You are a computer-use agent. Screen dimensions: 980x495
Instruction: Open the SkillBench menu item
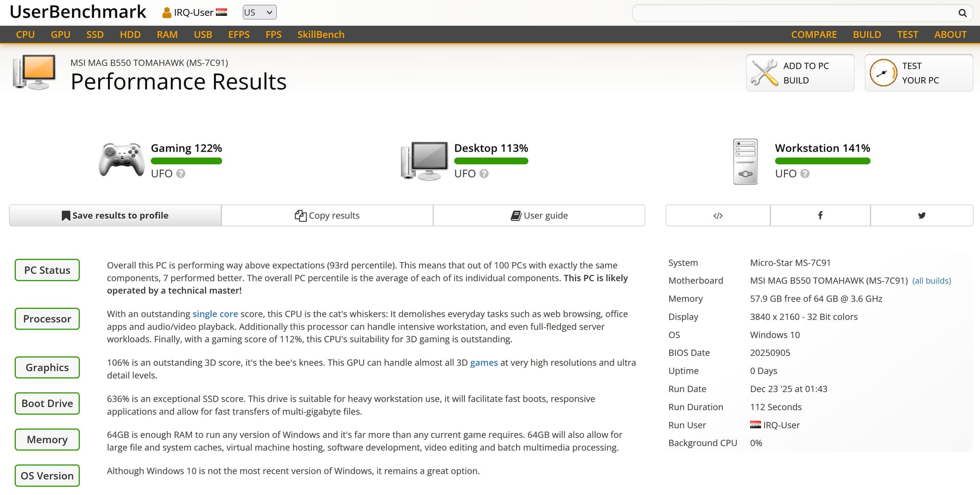coord(321,34)
